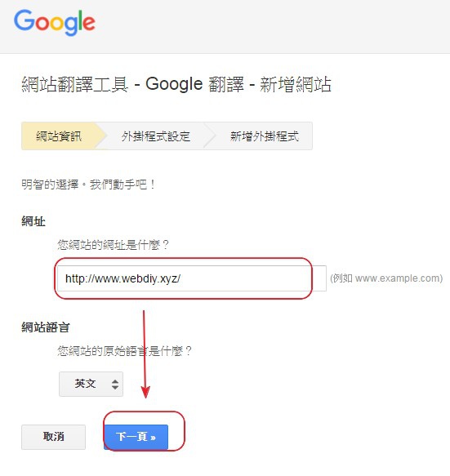Screen dimensions: 450x476
Task: Click the 明智的選擇。我們動手吧！ message
Action: 88,185
